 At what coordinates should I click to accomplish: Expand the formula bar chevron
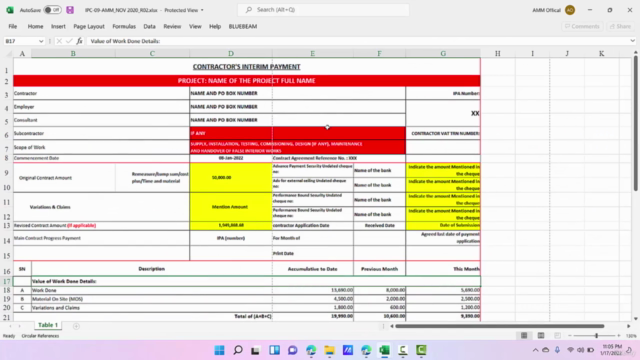coord(632,41)
